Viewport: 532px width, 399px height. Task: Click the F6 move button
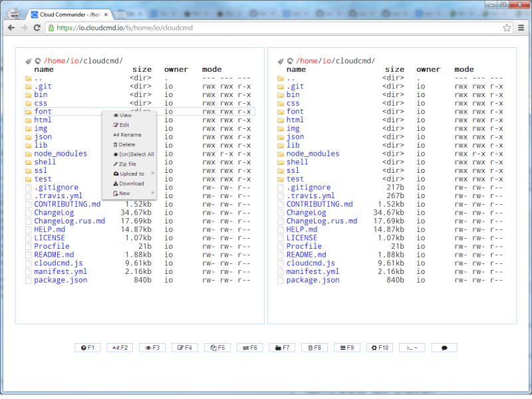point(250,347)
